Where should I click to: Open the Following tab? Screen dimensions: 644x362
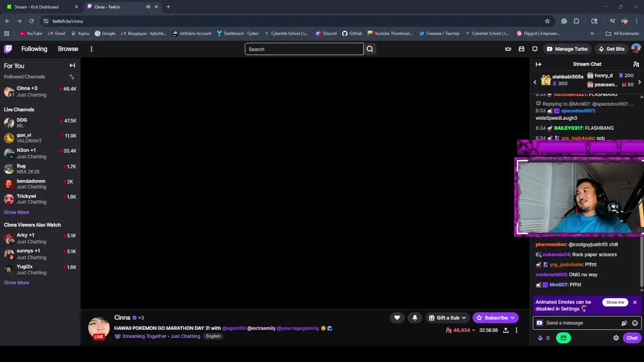pos(34,49)
